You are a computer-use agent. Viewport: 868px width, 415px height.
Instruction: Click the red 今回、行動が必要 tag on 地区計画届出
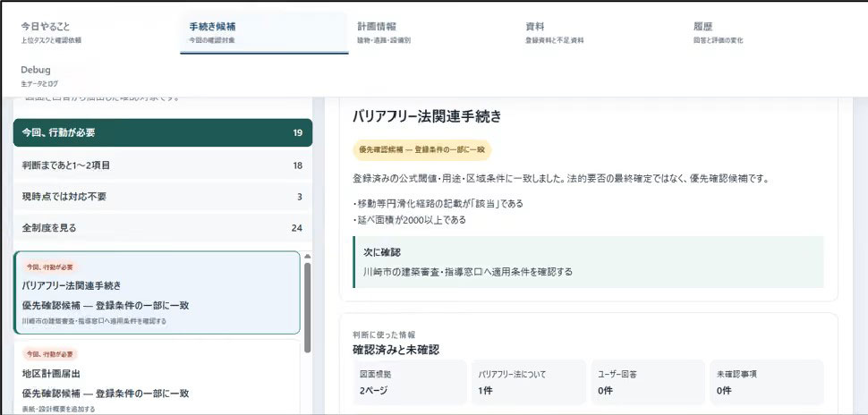click(x=50, y=354)
